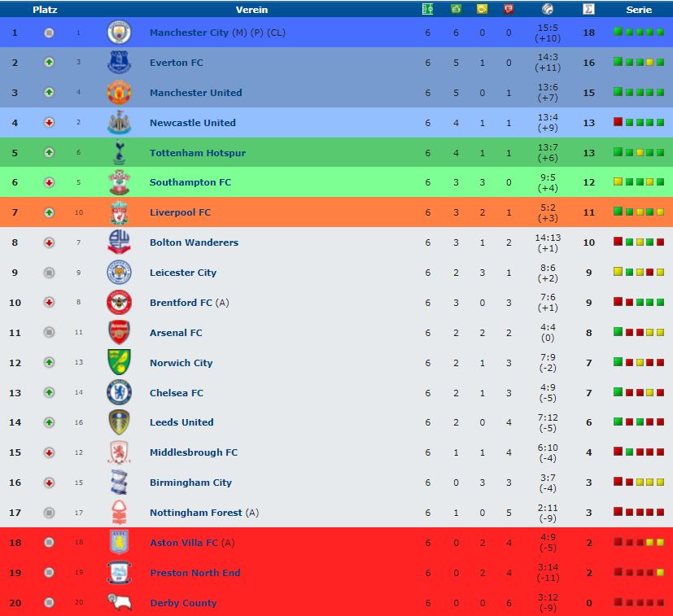The image size is (673, 616).
Task: Click the draws column header icon
Action: (x=482, y=9)
